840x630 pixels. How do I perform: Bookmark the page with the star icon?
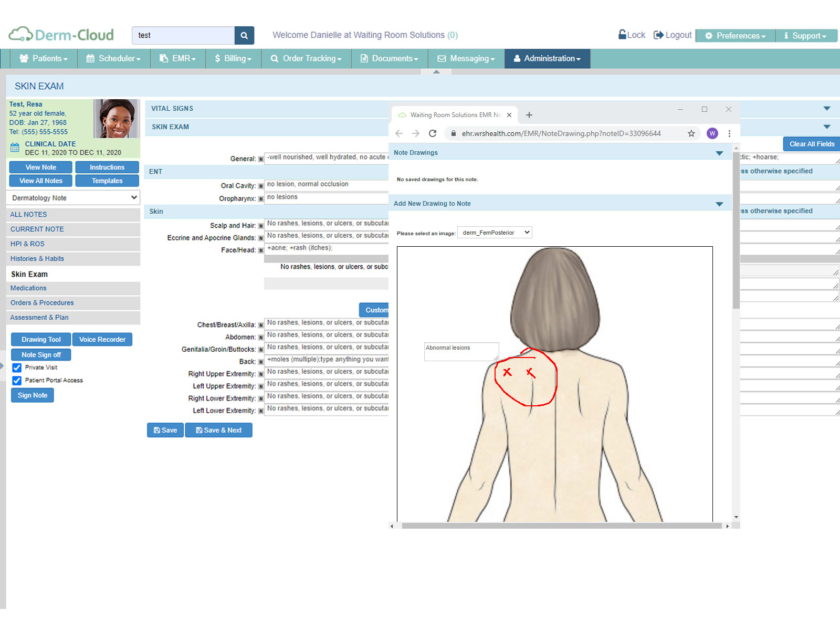click(691, 133)
